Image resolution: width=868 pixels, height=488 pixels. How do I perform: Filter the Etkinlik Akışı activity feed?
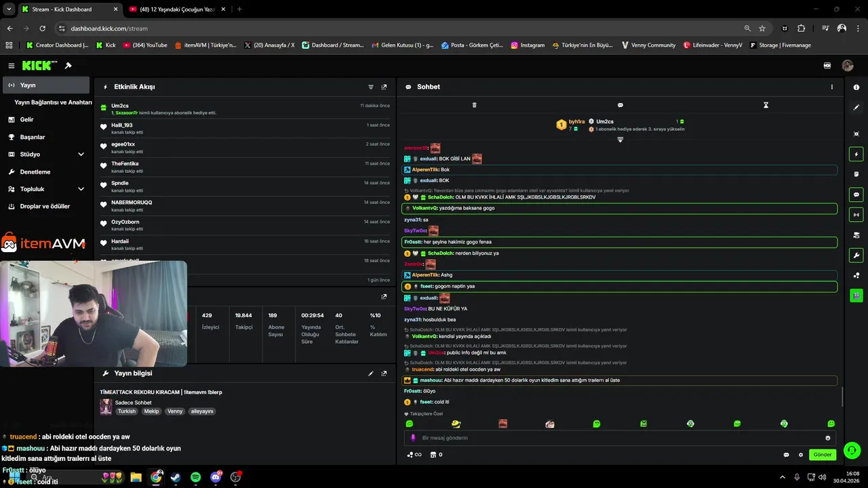point(371,87)
